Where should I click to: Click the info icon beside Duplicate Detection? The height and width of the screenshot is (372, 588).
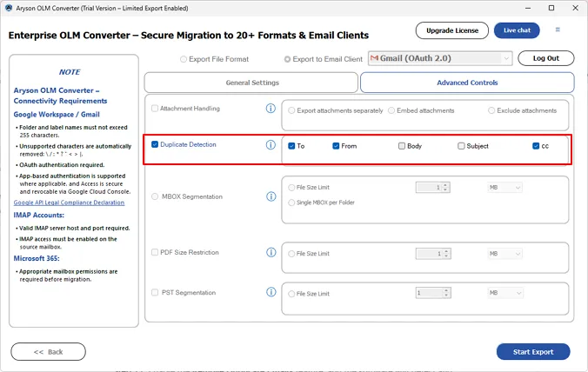point(271,144)
